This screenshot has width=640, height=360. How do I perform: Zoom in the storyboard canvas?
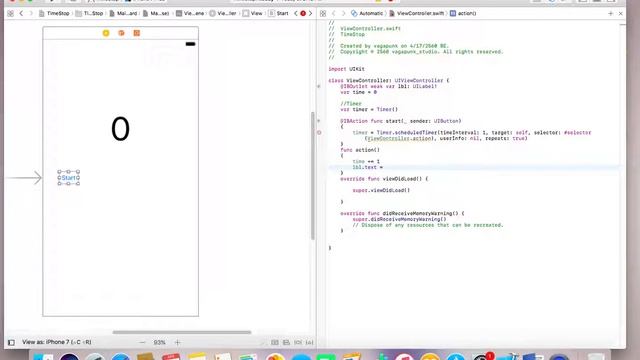point(178,342)
